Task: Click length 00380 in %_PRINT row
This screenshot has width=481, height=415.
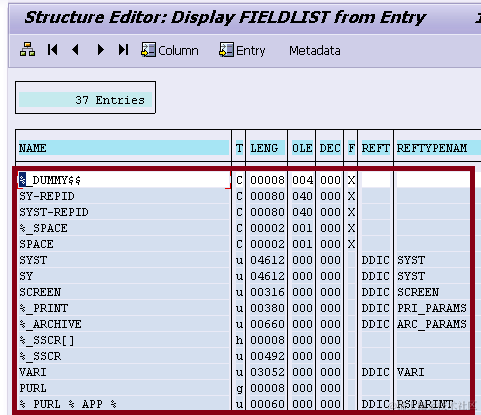Action: [x=267, y=308]
